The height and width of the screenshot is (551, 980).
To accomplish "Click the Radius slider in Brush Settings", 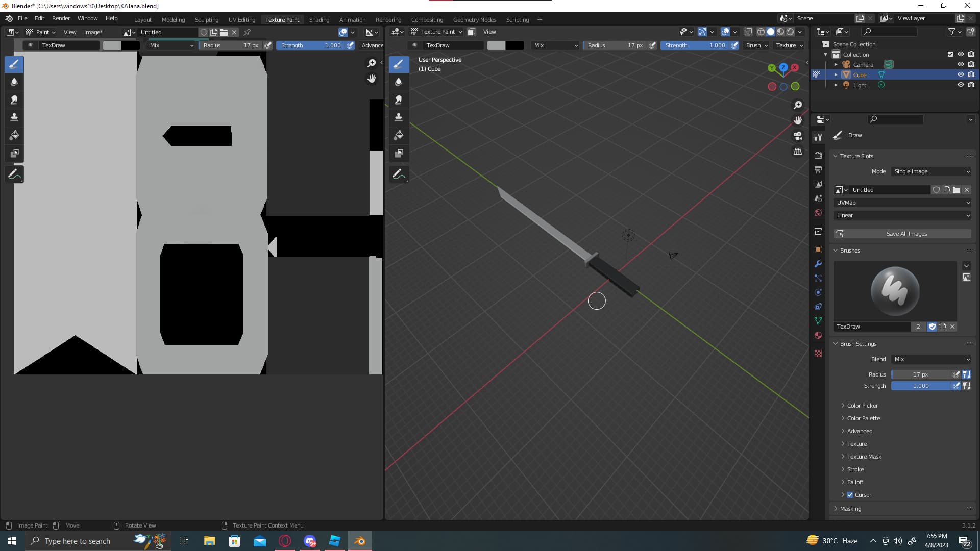I will (921, 374).
